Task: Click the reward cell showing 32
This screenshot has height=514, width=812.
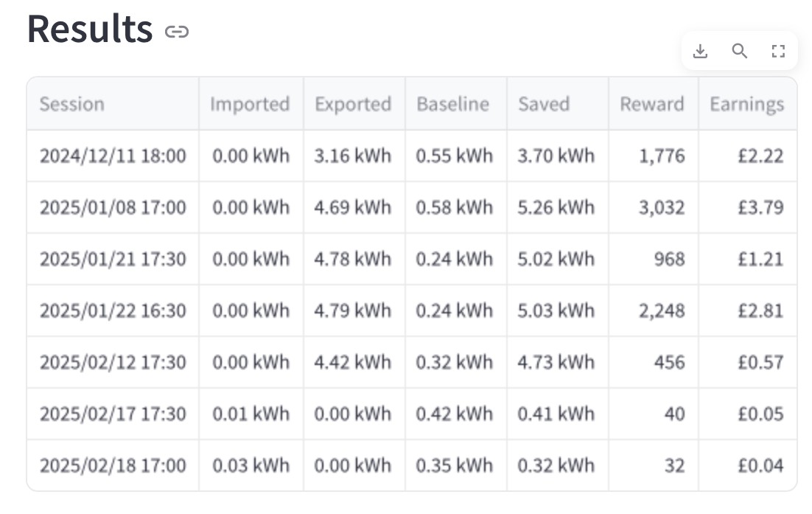Action: [x=654, y=465]
